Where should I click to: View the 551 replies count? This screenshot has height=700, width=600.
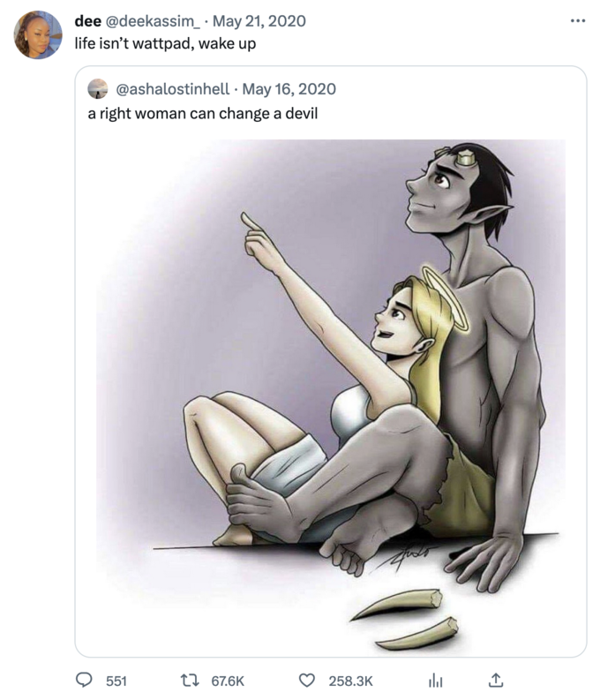[x=116, y=681]
